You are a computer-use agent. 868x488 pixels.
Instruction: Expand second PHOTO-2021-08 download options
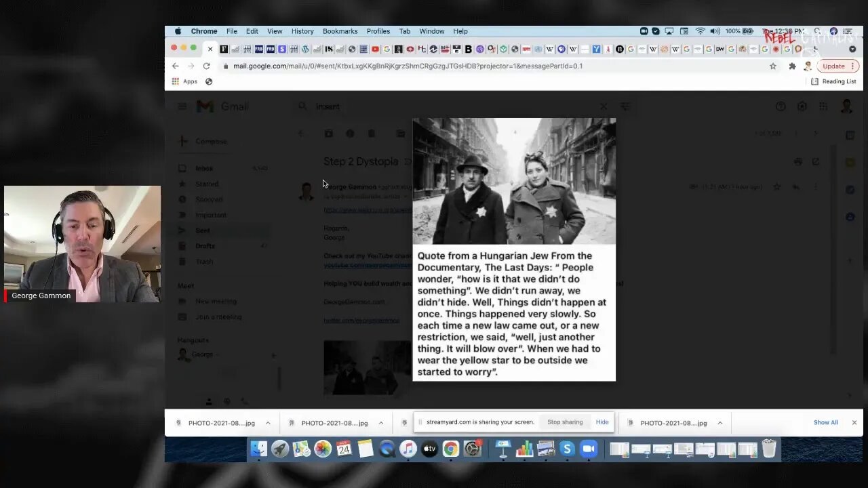coord(380,423)
